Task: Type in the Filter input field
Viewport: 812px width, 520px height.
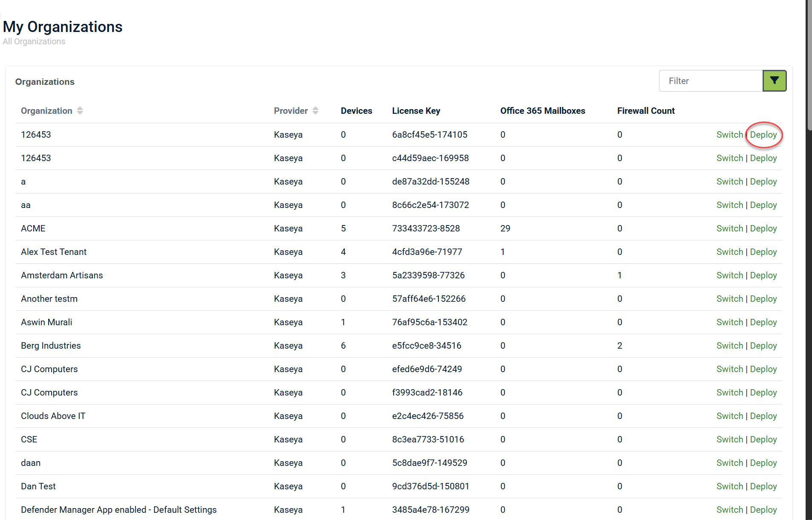Action: (711, 81)
